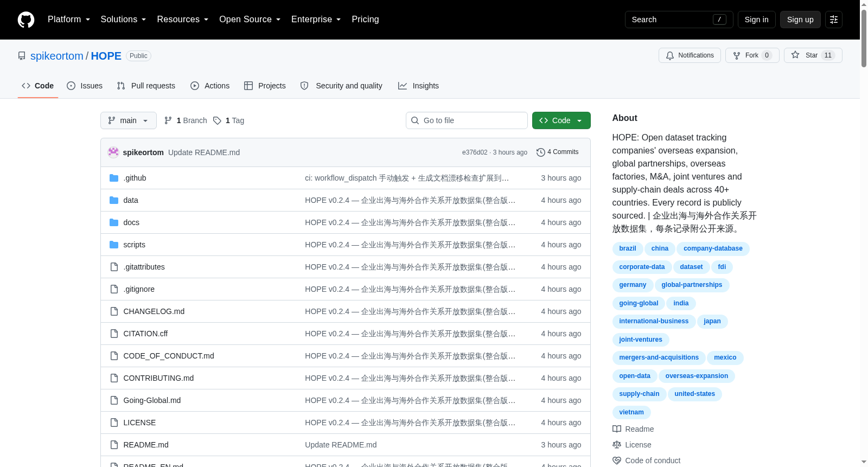The width and height of the screenshot is (868, 467).
Task: Click the notifications bell icon
Action: point(670,55)
